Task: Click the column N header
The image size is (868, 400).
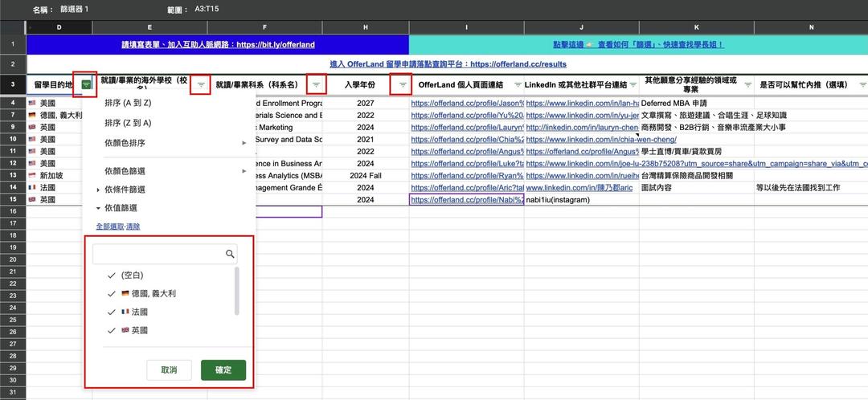Action: click(811, 27)
